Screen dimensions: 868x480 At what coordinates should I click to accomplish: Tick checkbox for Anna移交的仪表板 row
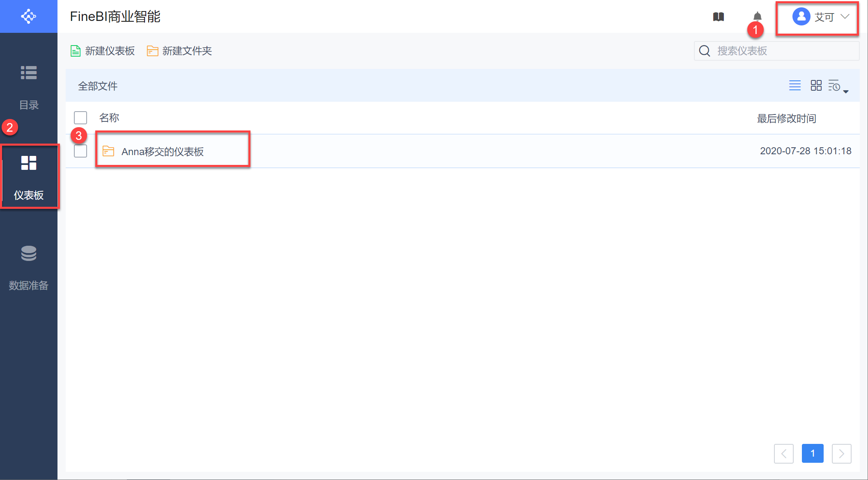click(x=80, y=151)
